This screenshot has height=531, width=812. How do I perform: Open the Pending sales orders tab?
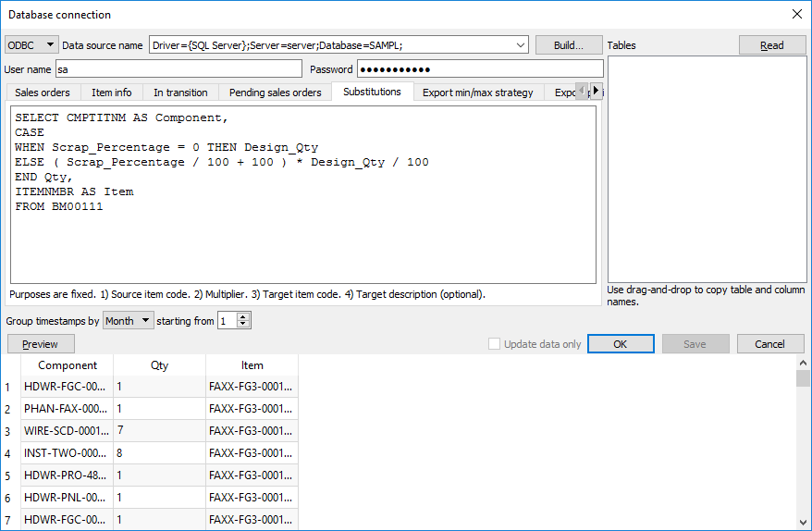(x=275, y=93)
